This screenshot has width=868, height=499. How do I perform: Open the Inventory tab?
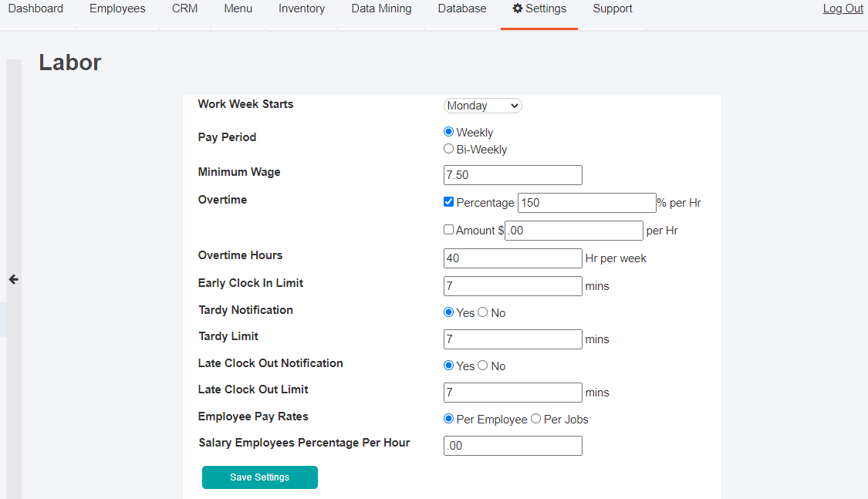pyautogui.click(x=302, y=9)
